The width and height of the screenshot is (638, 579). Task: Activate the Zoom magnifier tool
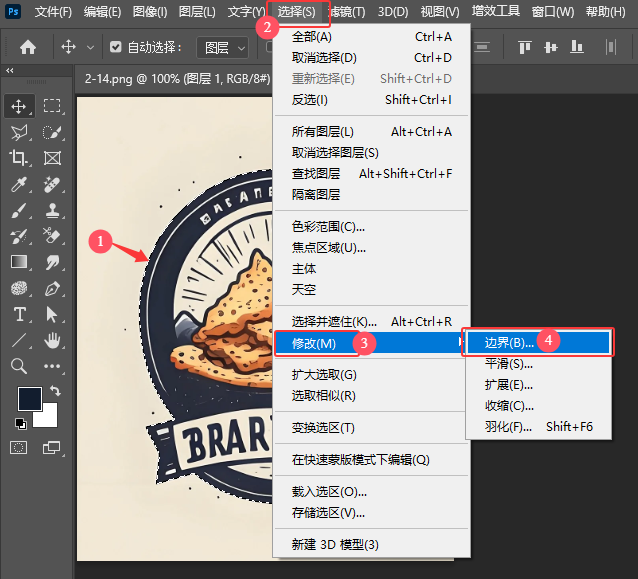19,366
